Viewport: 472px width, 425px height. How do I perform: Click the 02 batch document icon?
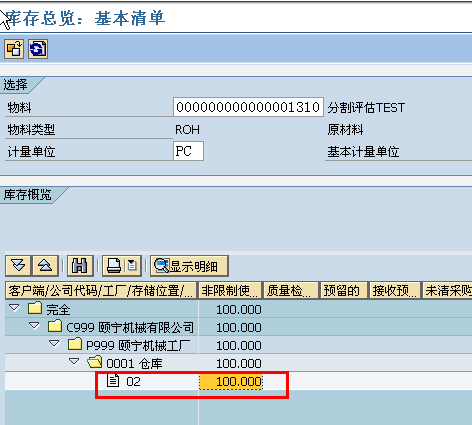point(113,380)
